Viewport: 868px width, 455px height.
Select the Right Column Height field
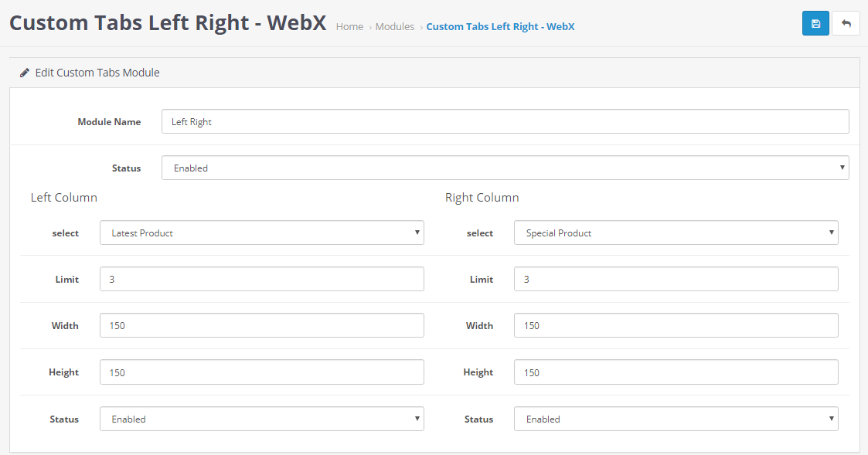[676, 372]
